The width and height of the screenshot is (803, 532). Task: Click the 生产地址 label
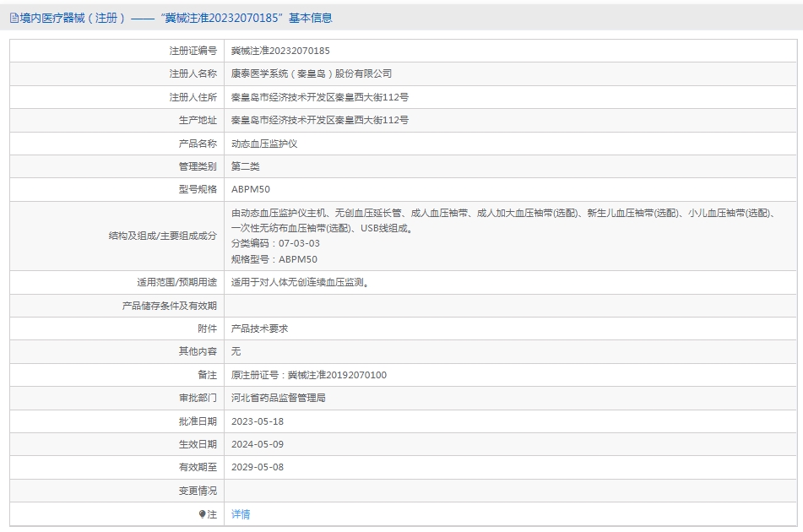tap(198, 120)
